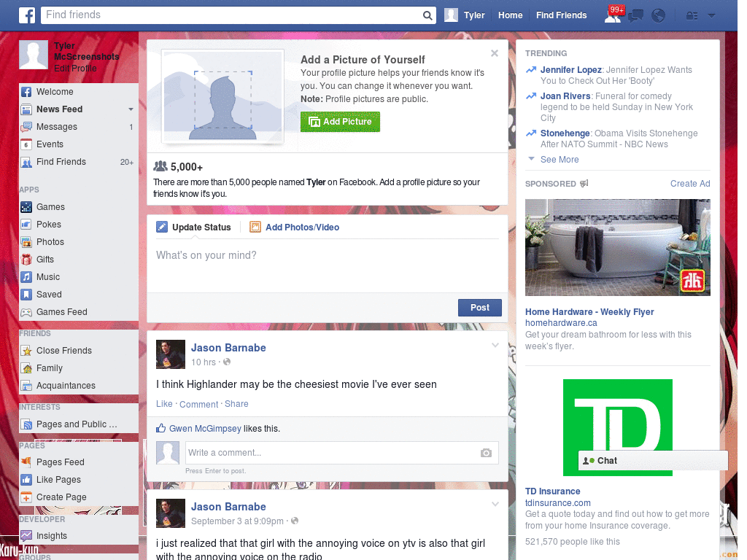Click the profile picture placeholder image

click(223, 96)
